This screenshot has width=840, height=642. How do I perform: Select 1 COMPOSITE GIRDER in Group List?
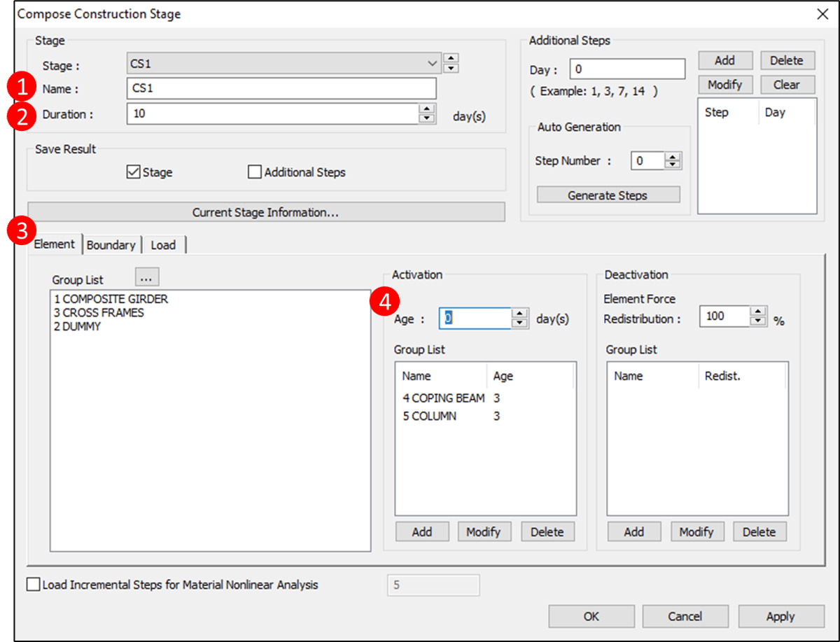[x=112, y=299]
